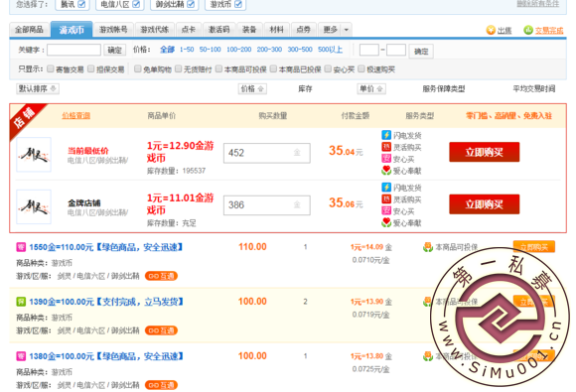This screenshot has height=392, width=576.
Task: Focus the minimum custom price field
Action: pos(369,50)
